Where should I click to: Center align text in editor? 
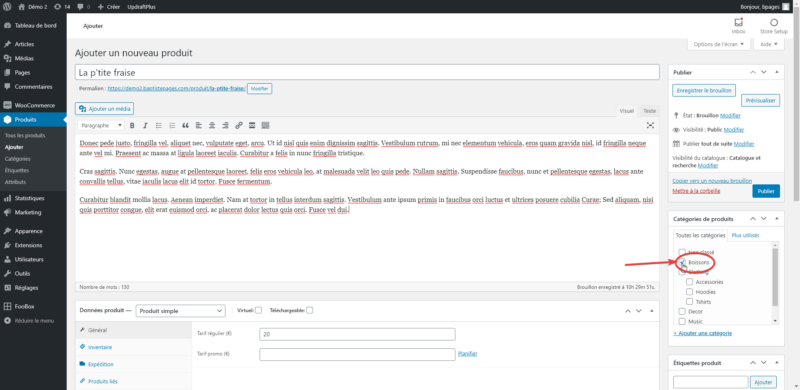(x=212, y=126)
